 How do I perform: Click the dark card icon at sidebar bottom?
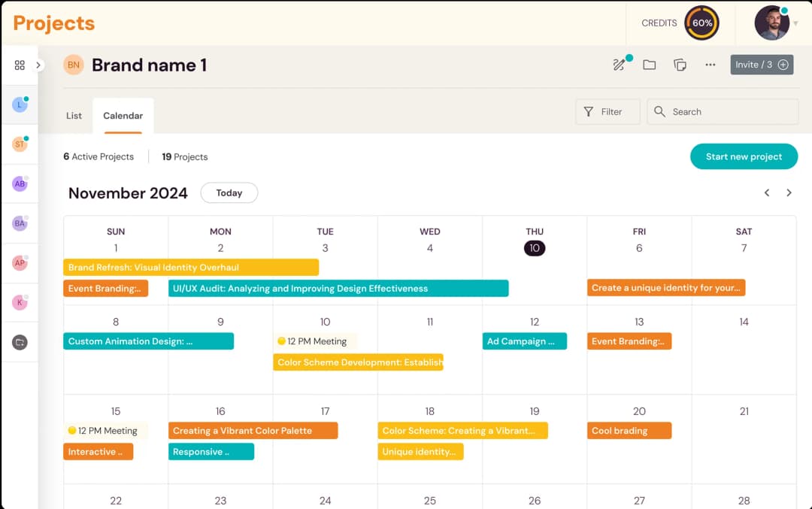pos(20,342)
